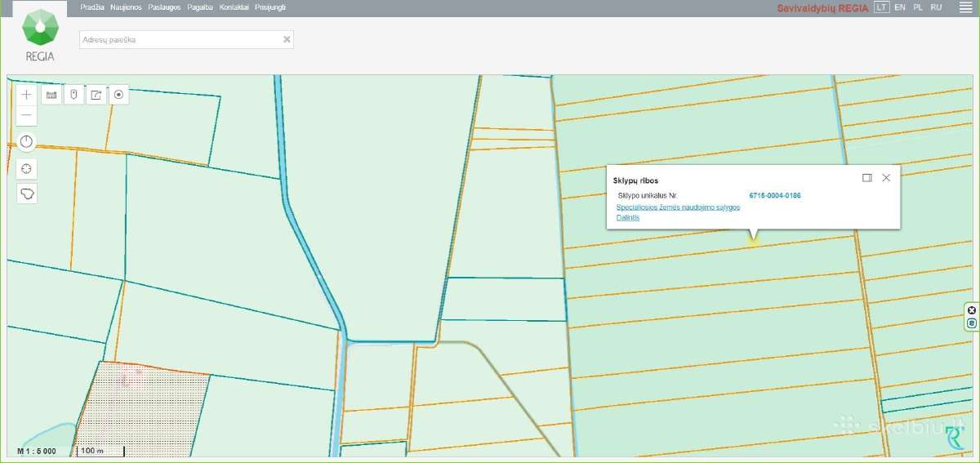Click the Dalintis link in popup
The height and width of the screenshot is (463, 980).
[627, 218]
